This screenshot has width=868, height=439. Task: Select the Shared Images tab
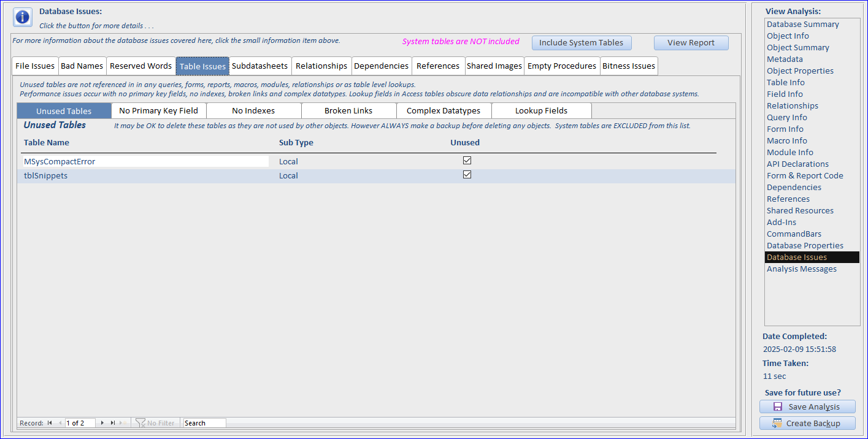pos(494,66)
